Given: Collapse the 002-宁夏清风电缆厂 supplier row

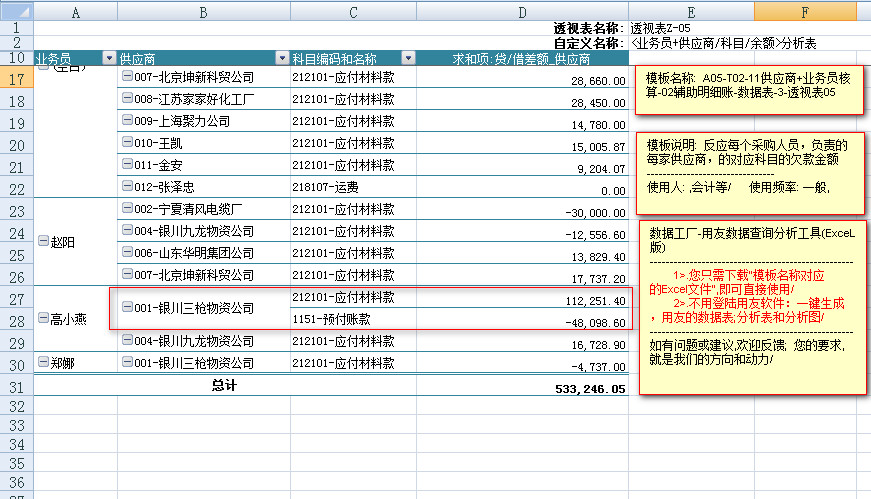Looking at the screenshot, I should click(x=126, y=209).
